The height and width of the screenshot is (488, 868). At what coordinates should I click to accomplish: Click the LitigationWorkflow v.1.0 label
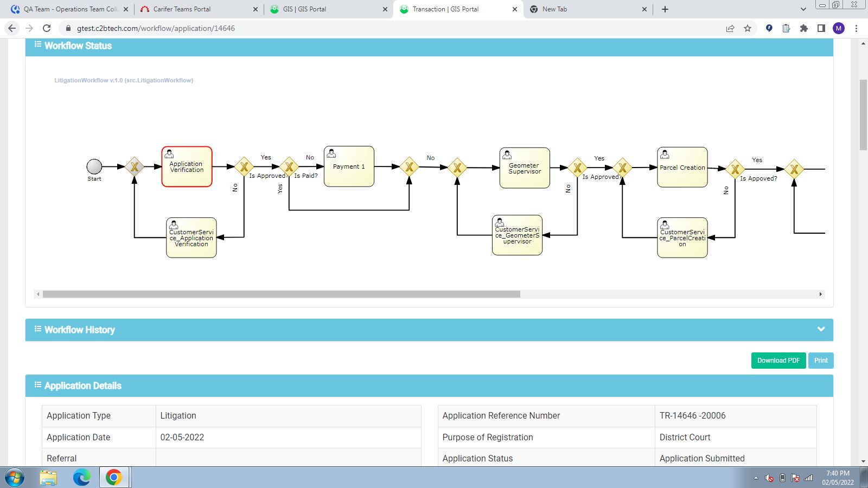pyautogui.click(x=124, y=80)
